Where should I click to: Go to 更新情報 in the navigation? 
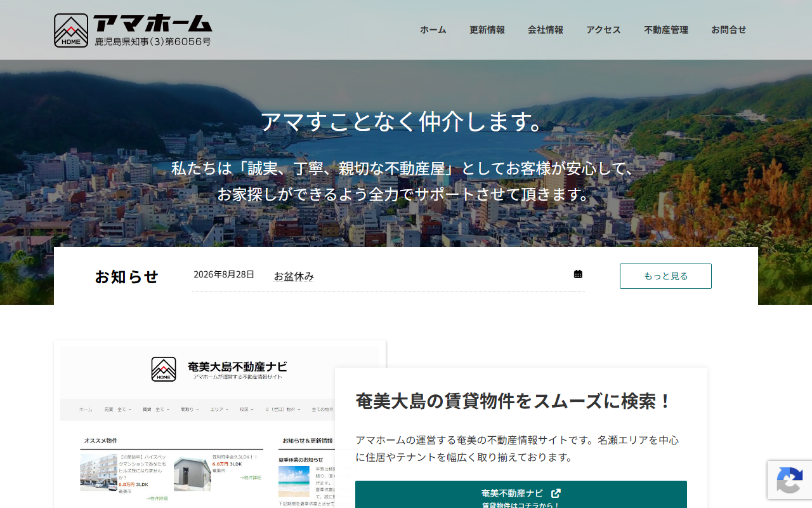487,30
